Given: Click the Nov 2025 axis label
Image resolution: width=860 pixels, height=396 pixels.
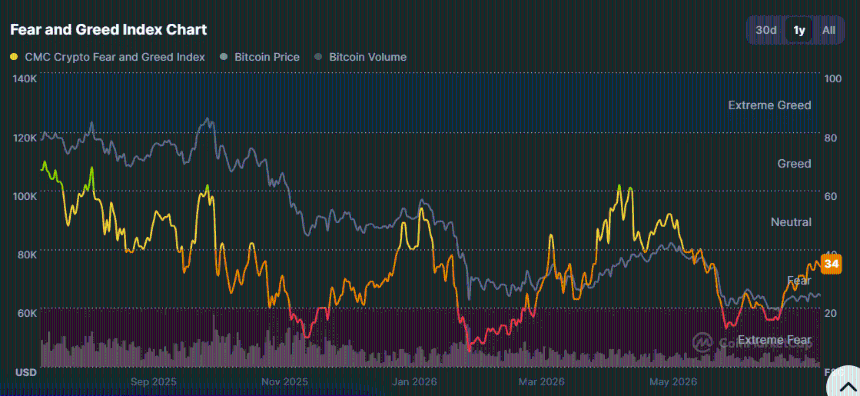Looking at the screenshot, I should [x=286, y=381].
